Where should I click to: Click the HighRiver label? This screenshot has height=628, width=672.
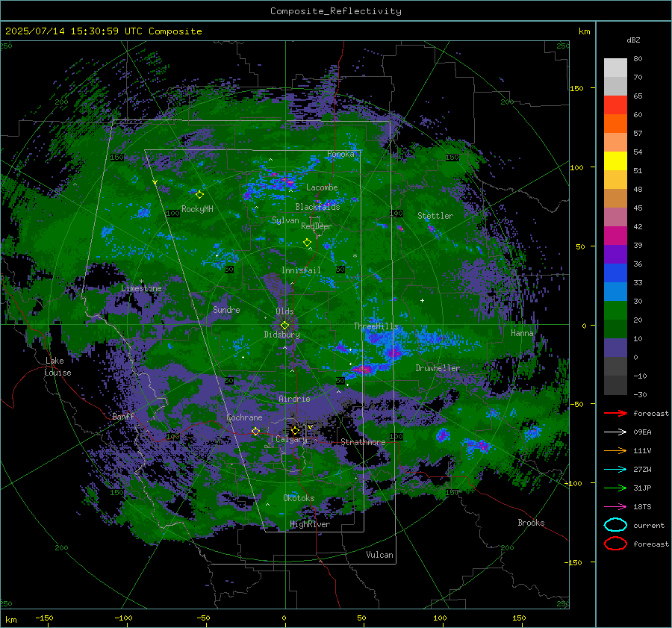tap(310, 524)
